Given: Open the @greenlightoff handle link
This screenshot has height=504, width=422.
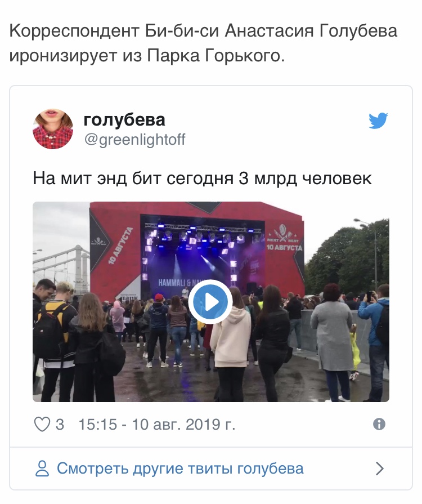Looking at the screenshot, I should point(134,140).
